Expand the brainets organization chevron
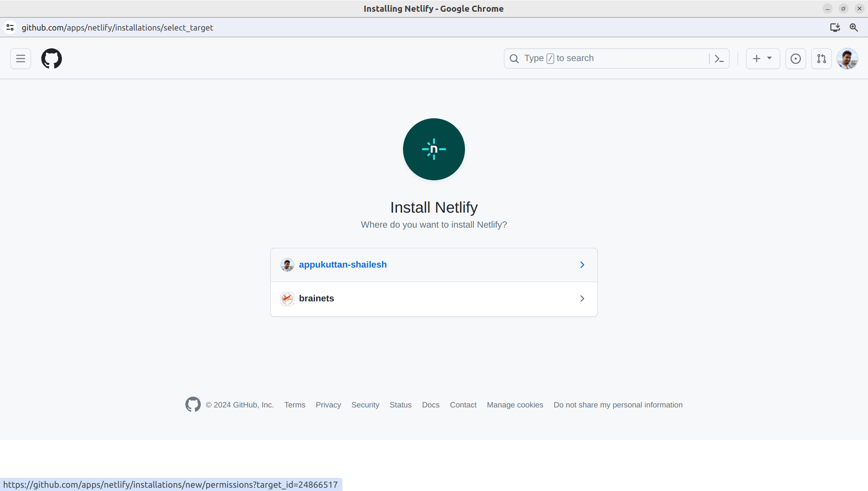Viewport: 868px width, 491px height. 582,299
